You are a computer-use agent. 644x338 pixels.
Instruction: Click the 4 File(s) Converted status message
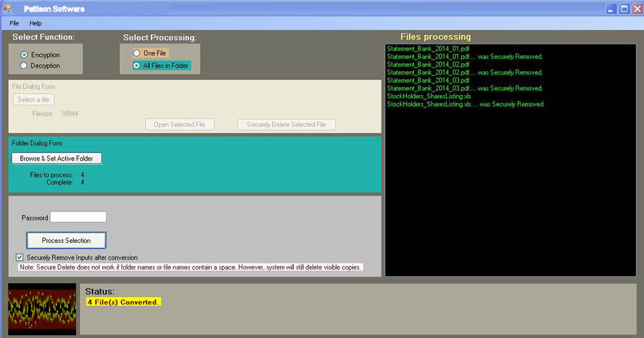123,302
